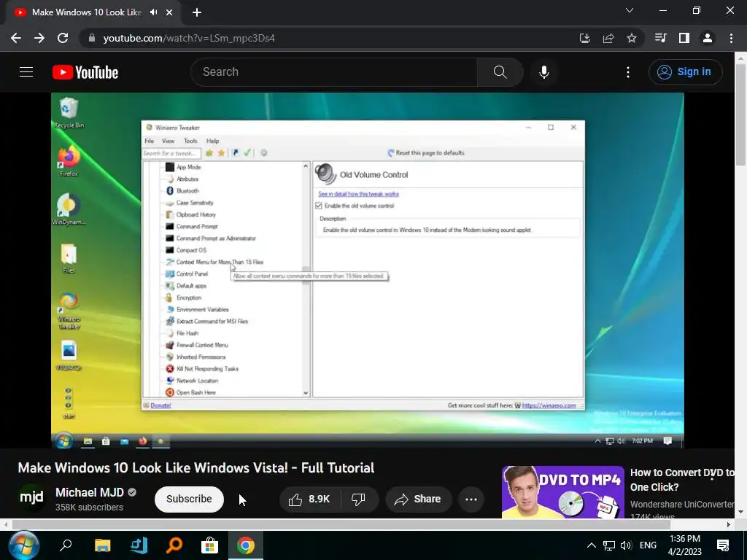Go back to the previous page
The image size is (747, 560).
(16, 38)
